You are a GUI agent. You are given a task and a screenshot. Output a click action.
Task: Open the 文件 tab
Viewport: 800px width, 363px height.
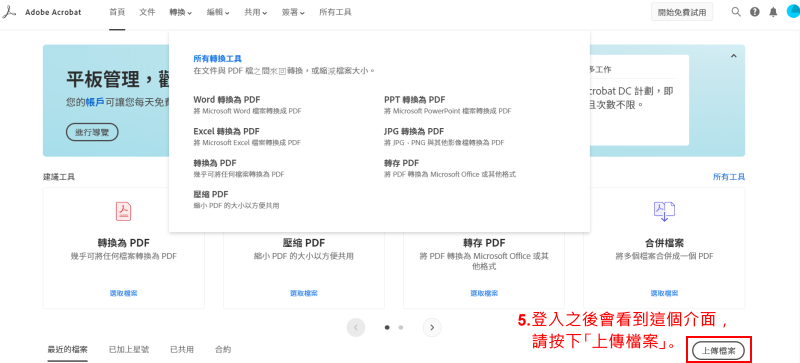147,12
